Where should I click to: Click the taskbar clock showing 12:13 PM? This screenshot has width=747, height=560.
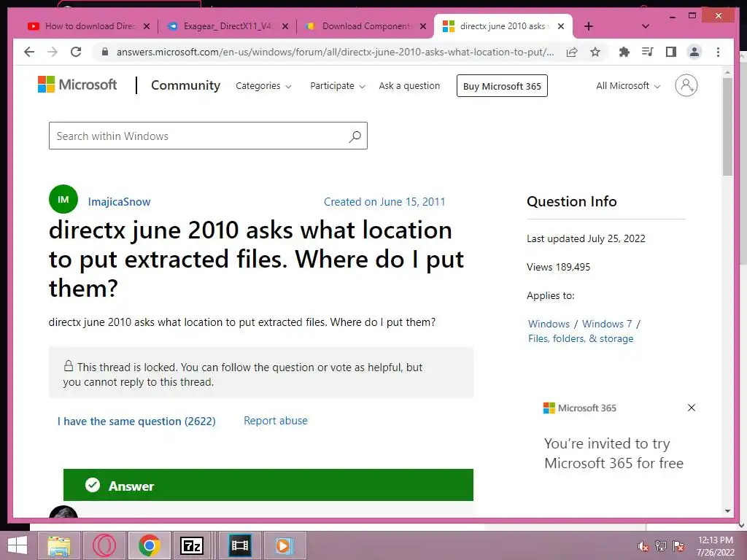pyautogui.click(x=716, y=546)
